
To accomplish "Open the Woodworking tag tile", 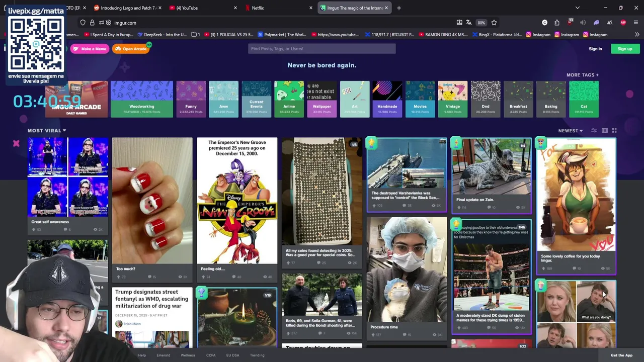I will [142, 99].
